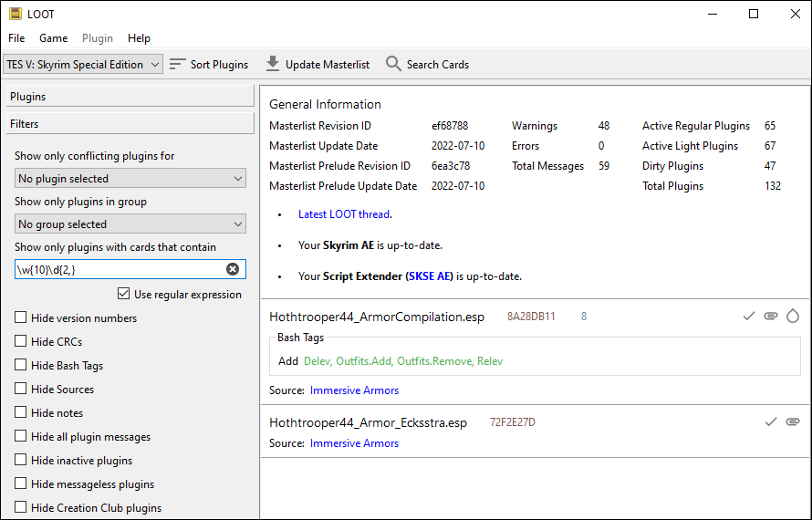812x520 pixels.
Task: Switch to the Plugins sidebar panel
Action: coord(130,97)
